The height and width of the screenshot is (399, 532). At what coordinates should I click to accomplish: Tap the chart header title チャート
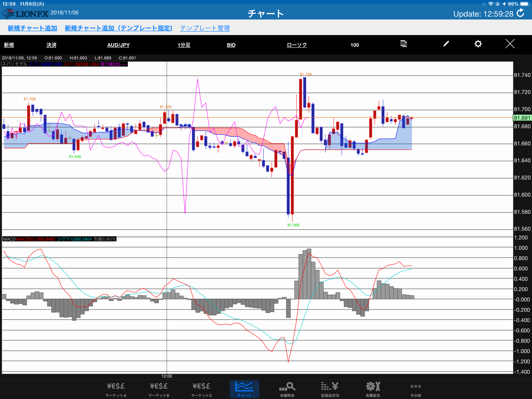coord(266,13)
